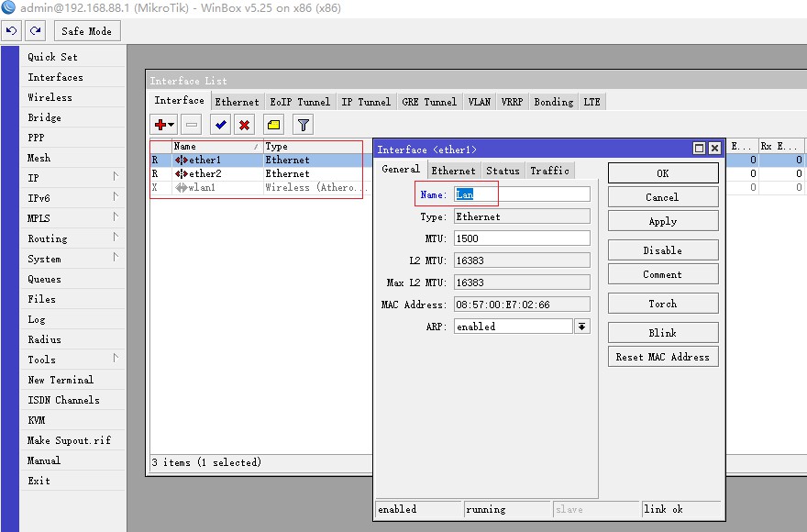Image resolution: width=807 pixels, height=532 pixels.
Task: Click the redo arrow icon
Action: pyautogui.click(x=36, y=30)
